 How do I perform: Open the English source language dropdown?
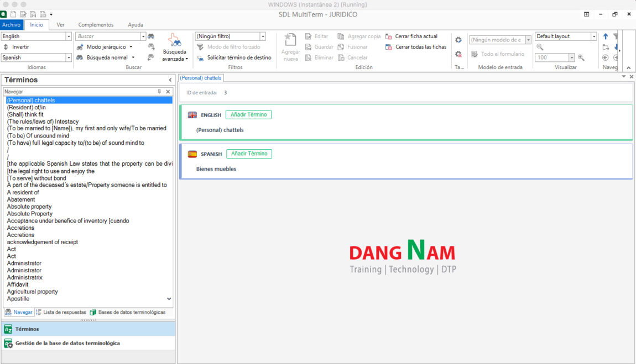click(69, 36)
